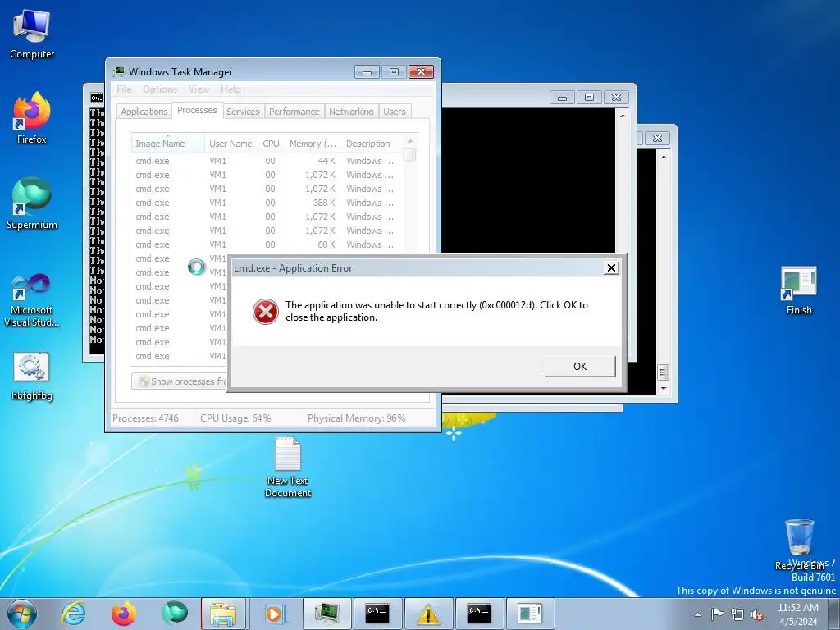Switch to the Services tab

click(x=243, y=112)
